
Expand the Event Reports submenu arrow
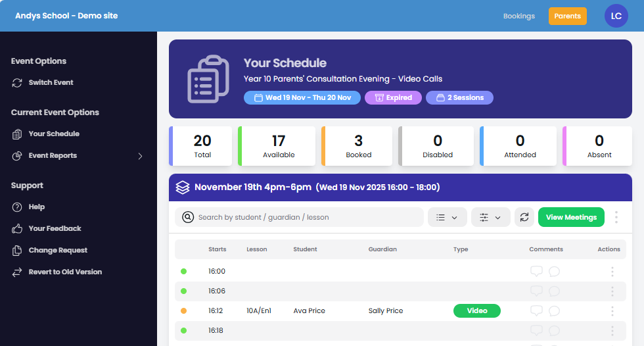click(x=140, y=156)
